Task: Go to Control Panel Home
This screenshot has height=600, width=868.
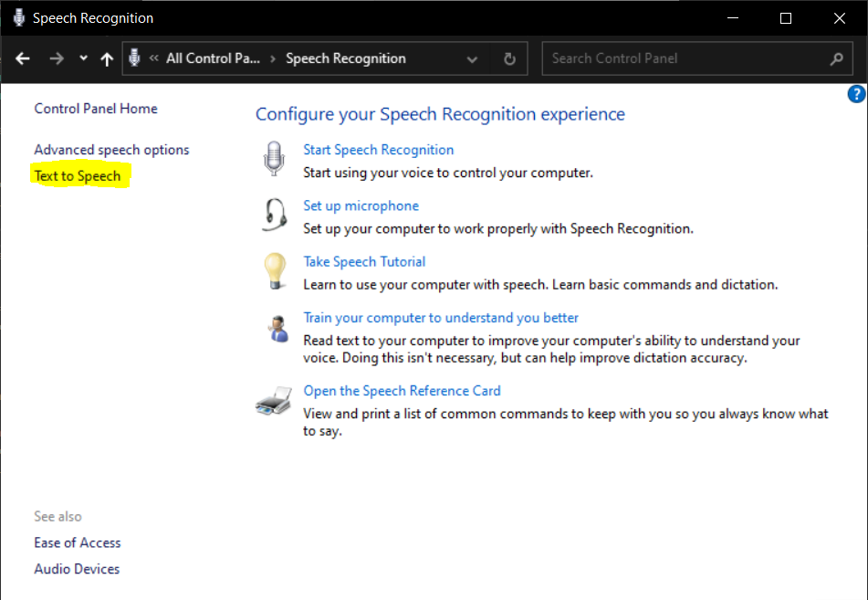Action: 96,109
